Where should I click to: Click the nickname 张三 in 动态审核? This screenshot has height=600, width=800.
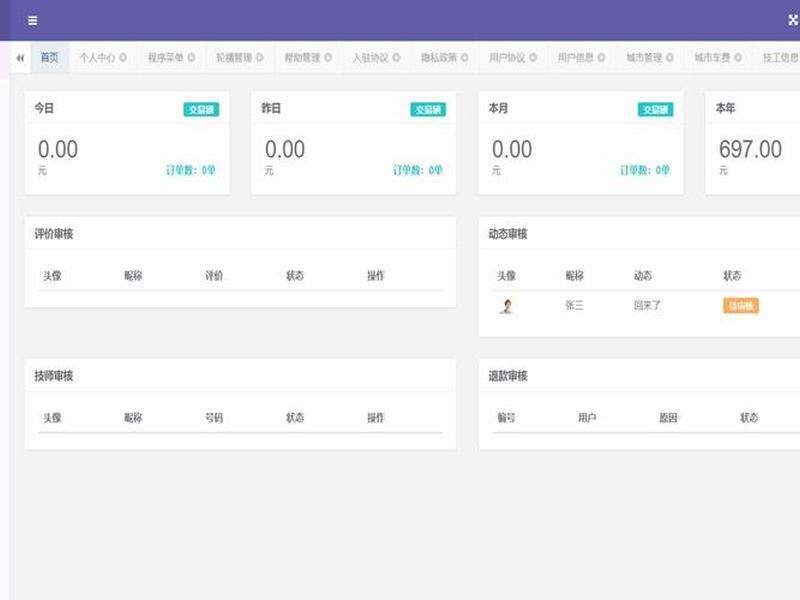coord(574,306)
